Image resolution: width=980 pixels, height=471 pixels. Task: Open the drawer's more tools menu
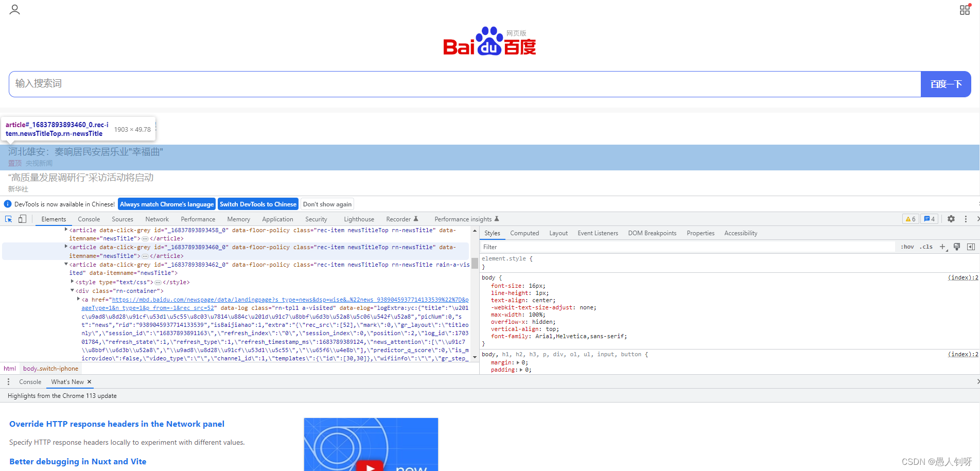pyautogui.click(x=8, y=382)
